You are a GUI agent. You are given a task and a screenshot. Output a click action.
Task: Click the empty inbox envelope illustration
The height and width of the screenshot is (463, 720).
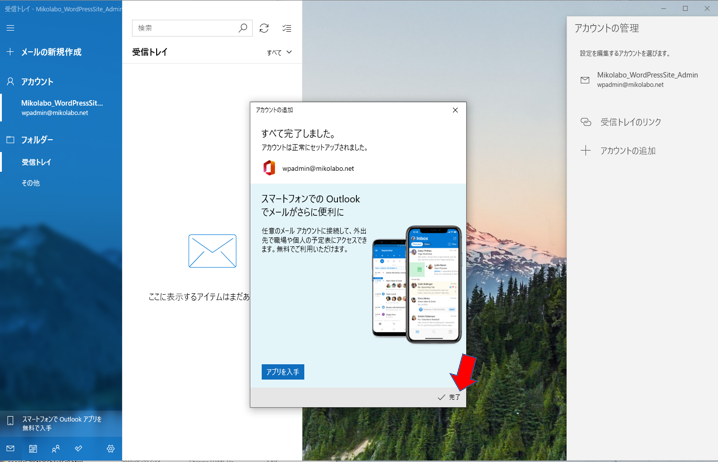point(212,251)
